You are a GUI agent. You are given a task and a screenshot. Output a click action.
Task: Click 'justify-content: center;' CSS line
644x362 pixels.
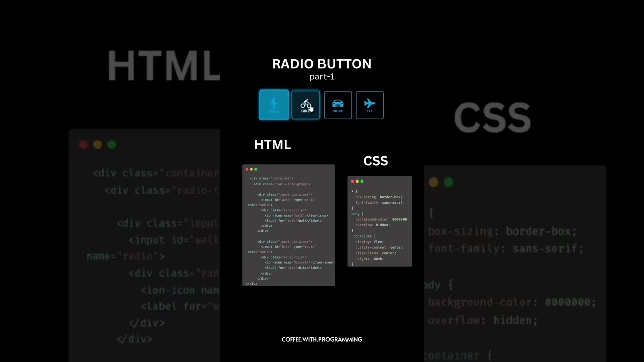380,247
